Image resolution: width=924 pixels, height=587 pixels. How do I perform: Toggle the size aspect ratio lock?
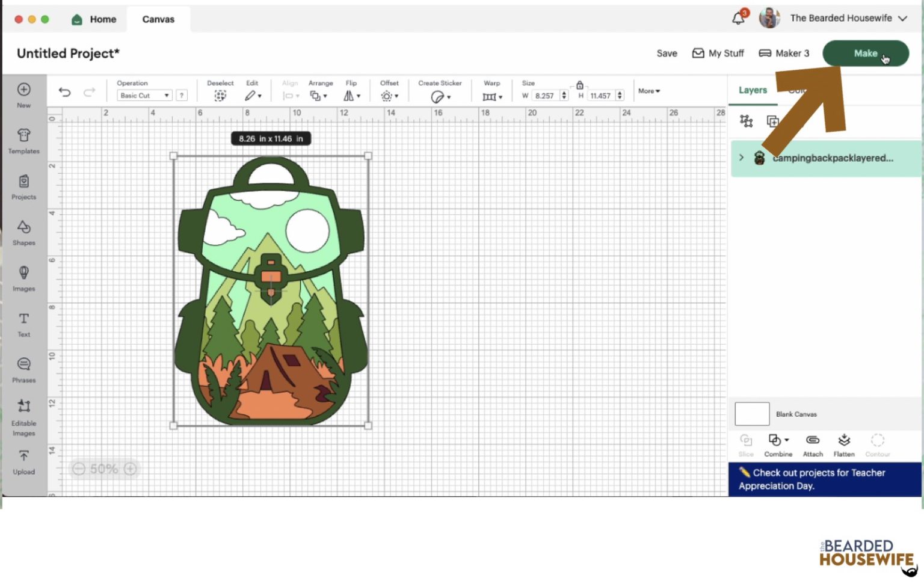point(580,85)
